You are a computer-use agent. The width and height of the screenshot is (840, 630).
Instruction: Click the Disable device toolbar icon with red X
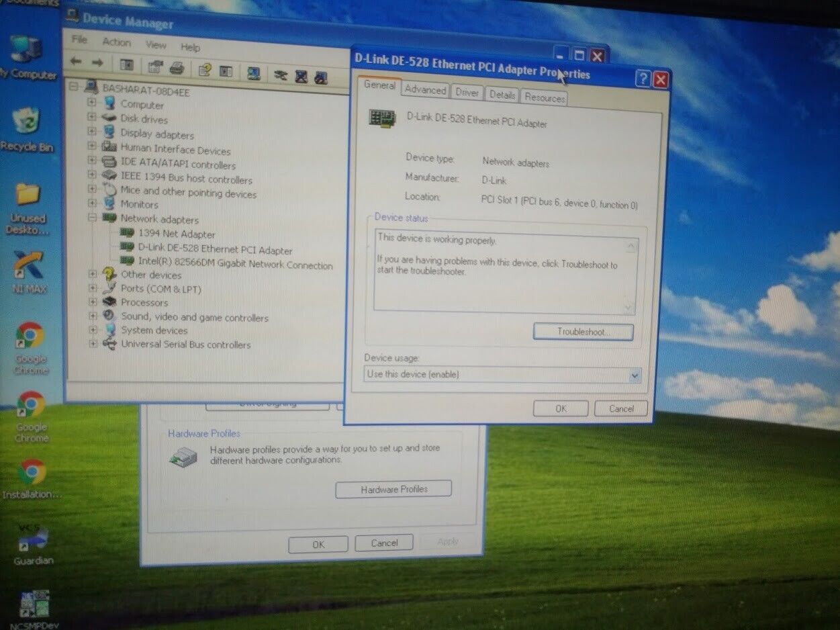tap(301, 76)
